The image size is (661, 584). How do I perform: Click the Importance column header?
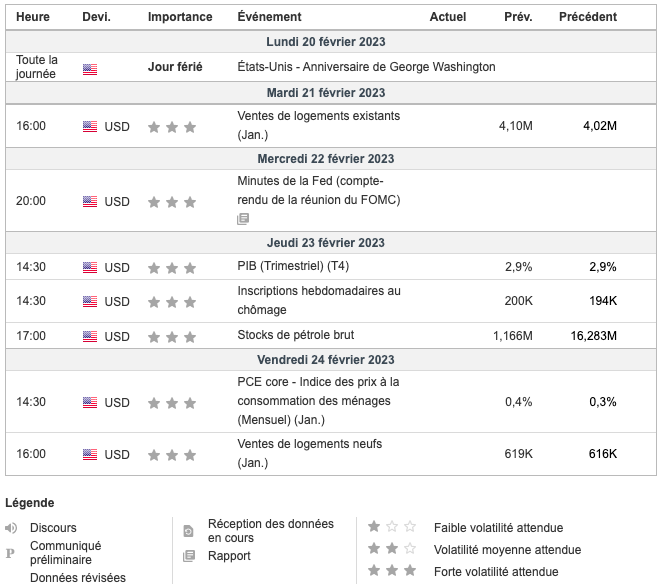(x=180, y=17)
